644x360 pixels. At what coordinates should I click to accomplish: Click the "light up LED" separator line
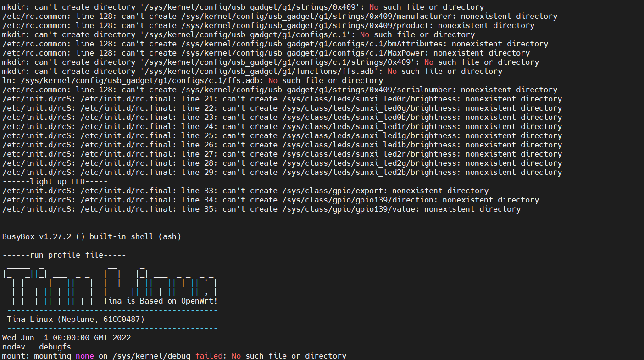coord(55,182)
